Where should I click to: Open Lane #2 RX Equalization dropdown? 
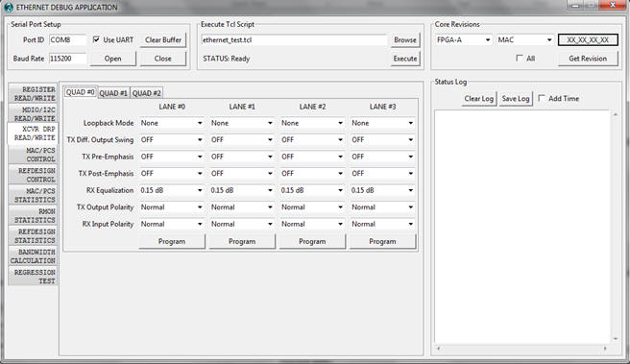[312, 190]
